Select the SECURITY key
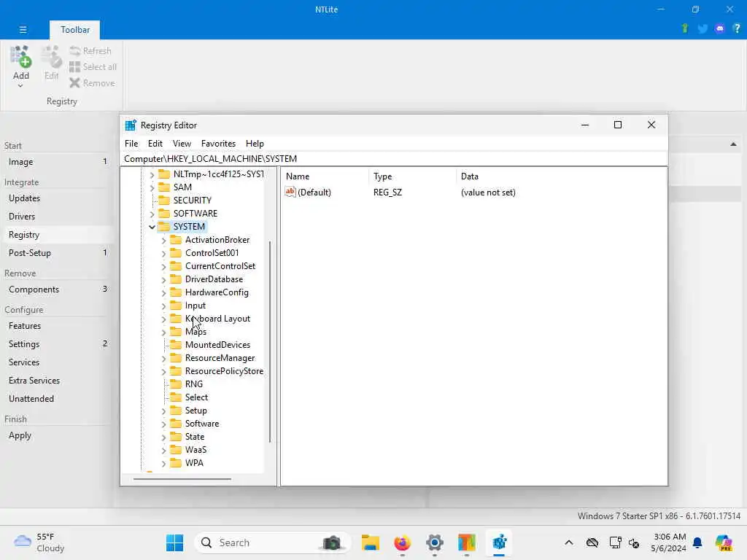The image size is (747, 560). [192, 201]
